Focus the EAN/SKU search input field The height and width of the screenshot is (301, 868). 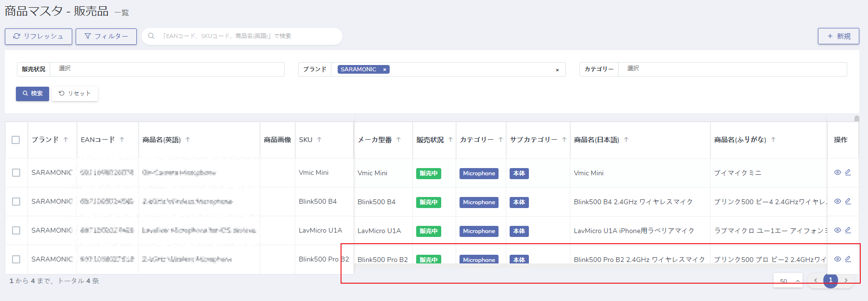coord(242,36)
